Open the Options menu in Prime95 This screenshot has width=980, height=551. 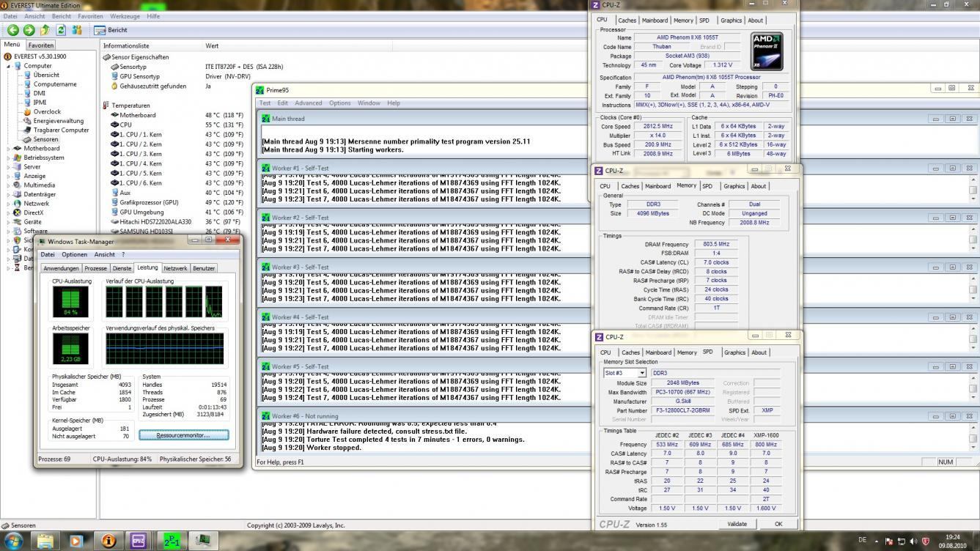click(x=339, y=103)
